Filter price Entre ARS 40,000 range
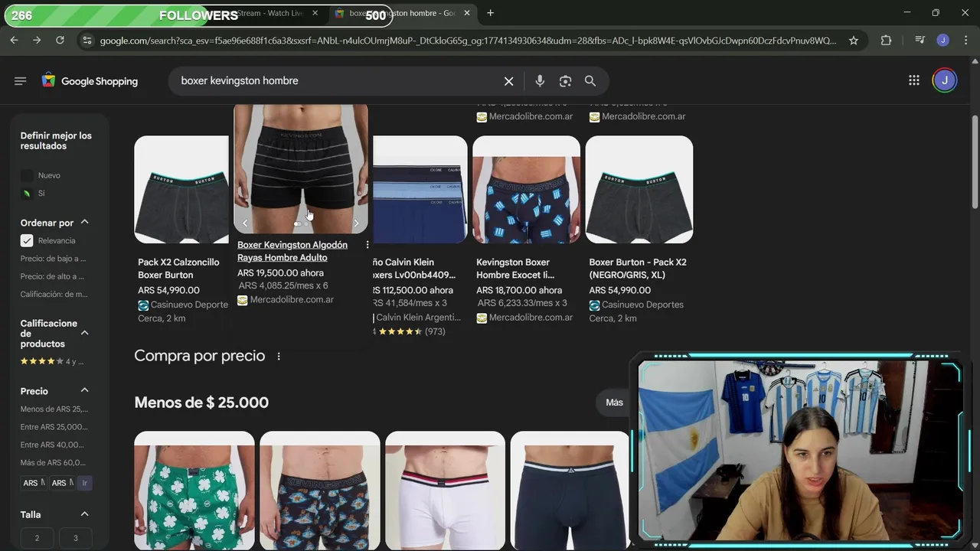 pyautogui.click(x=53, y=445)
